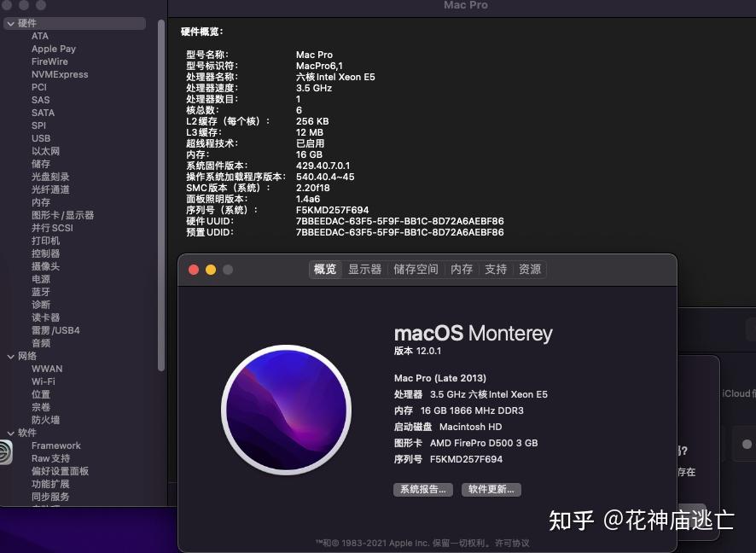Select WWAN under network
This screenshot has width=756, height=553.
[x=47, y=369]
